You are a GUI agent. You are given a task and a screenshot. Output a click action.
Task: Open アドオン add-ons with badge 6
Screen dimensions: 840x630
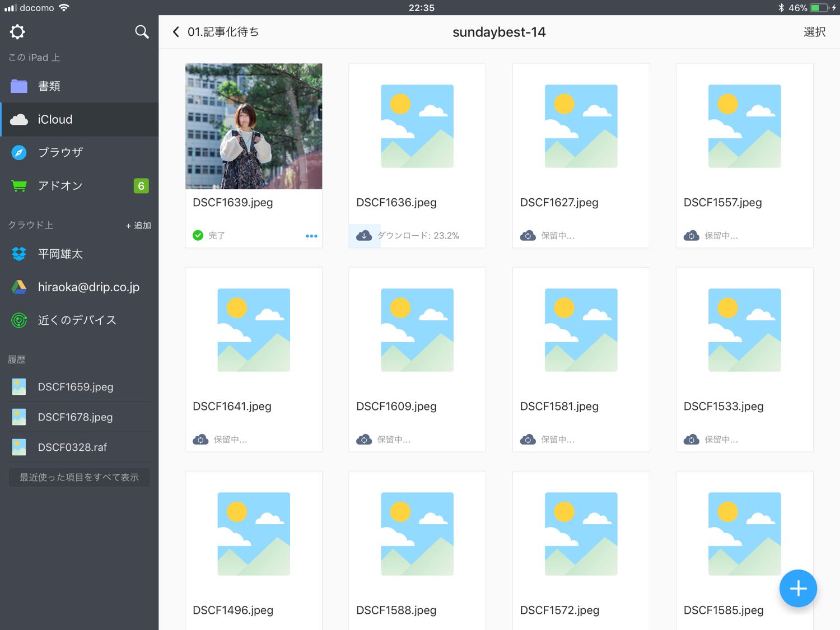tap(60, 186)
